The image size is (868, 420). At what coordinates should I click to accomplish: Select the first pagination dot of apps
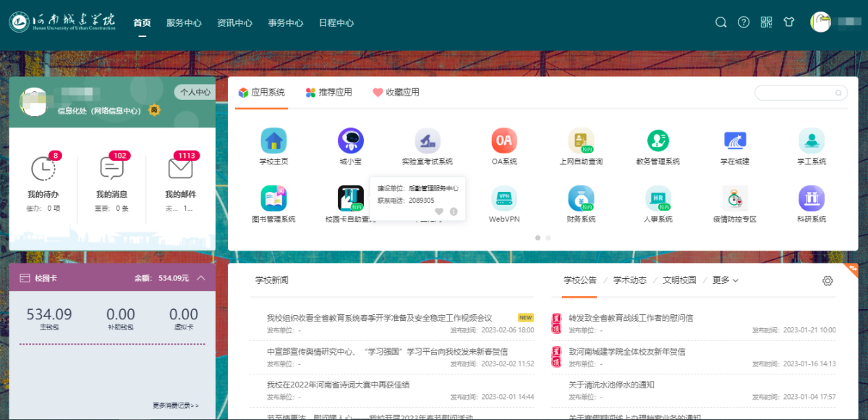pyautogui.click(x=537, y=238)
